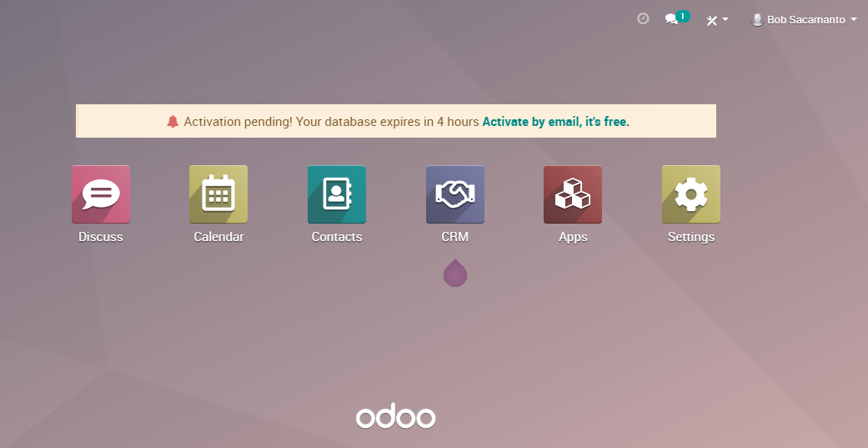Image resolution: width=868 pixels, height=448 pixels.
Task: Open the CRM handshake icon
Action: [x=455, y=194]
